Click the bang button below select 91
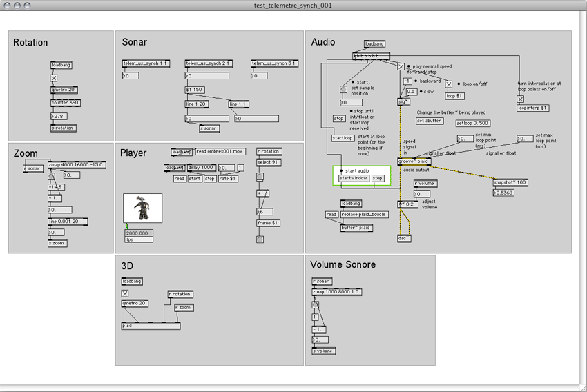Screen dimensions: 587x392 (x=260, y=177)
